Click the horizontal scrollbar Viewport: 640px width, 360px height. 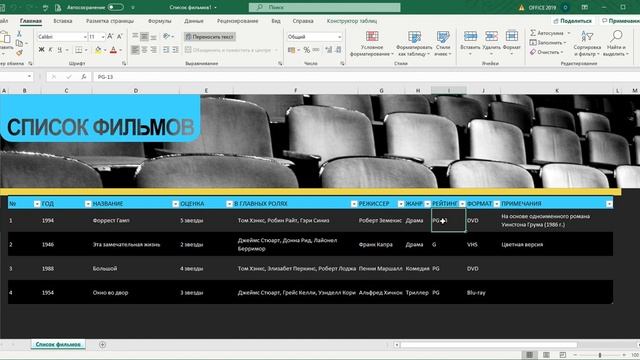pos(489,345)
